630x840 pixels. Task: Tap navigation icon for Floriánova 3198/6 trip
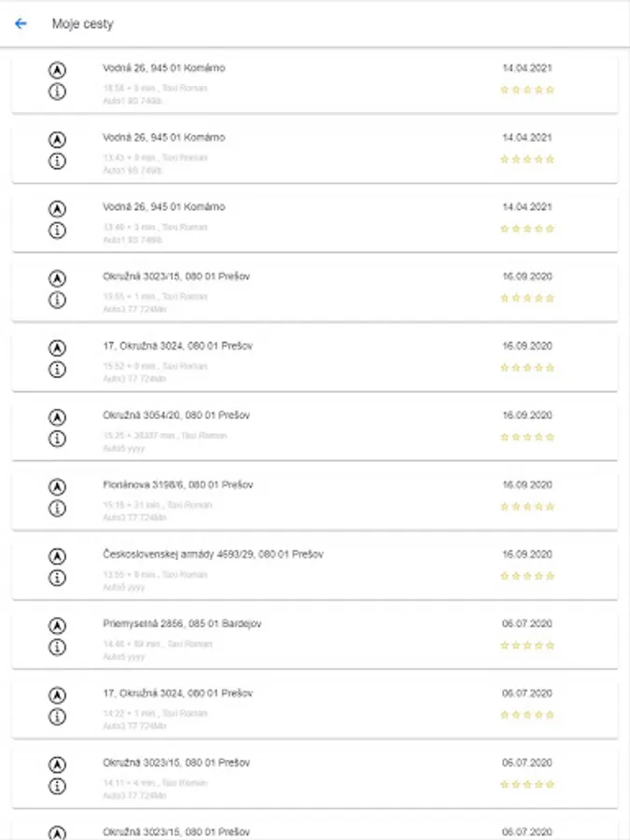tap(57, 486)
